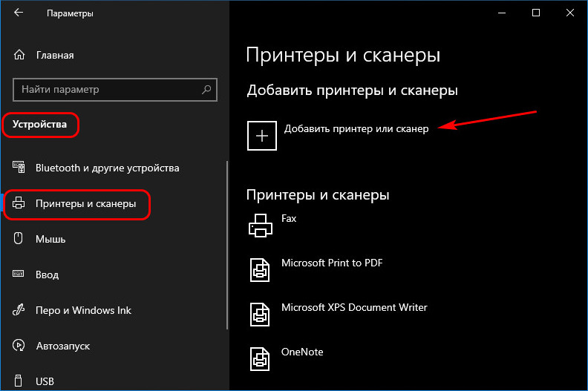Open Главная home page
Image resolution: width=588 pixels, height=391 pixels.
55,55
